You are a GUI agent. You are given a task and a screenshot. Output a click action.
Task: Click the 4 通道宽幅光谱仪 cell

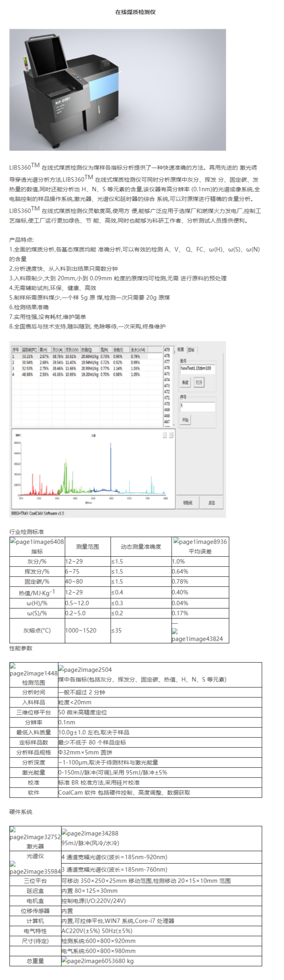(x=161, y=857)
